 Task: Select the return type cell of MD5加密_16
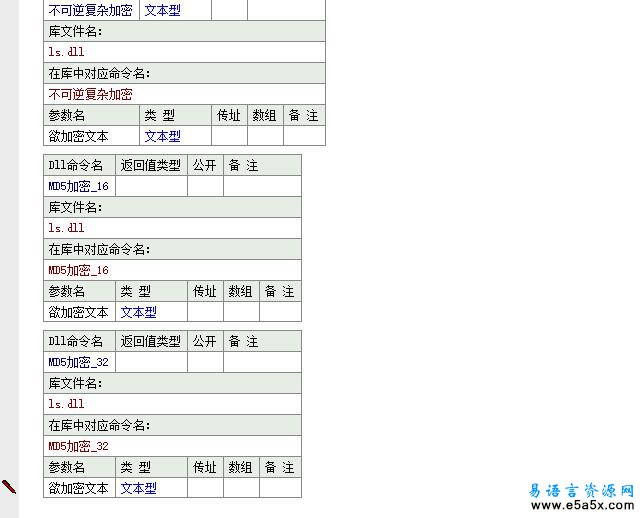tap(151, 187)
